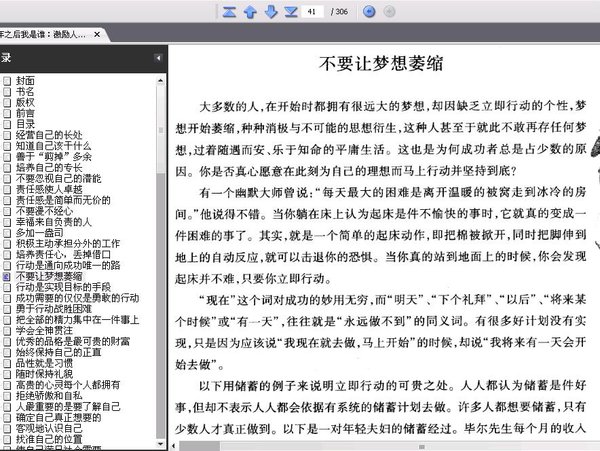Go to chapter 把全部的精力集中在一件事上
The image size is (600, 451).
[77, 319]
